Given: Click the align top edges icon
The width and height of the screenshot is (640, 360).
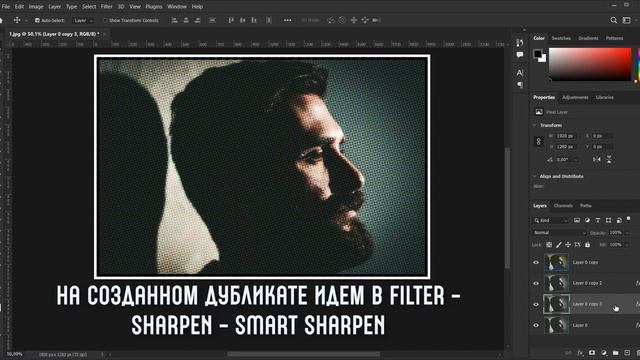Looking at the screenshot, I should (231, 20).
